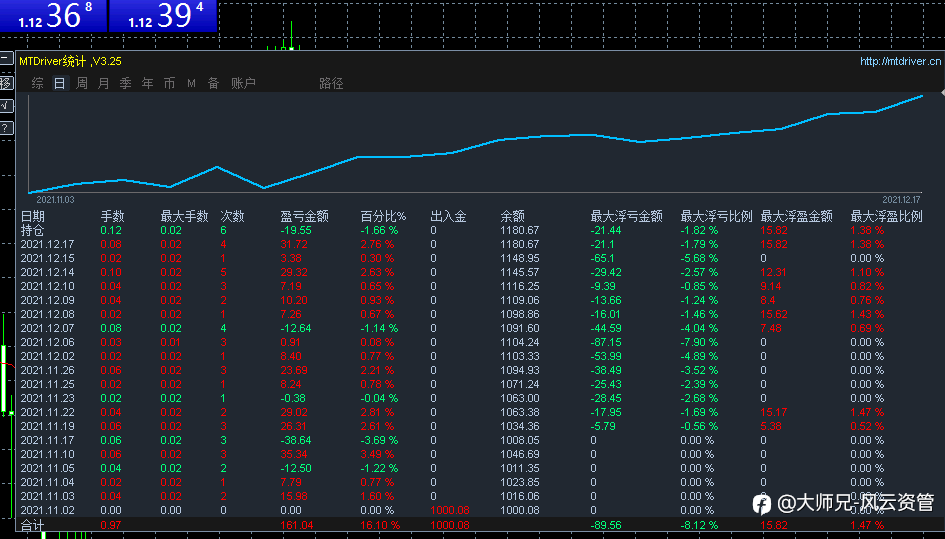Select the 持仓 open positions row label

(x=33, y=230)
